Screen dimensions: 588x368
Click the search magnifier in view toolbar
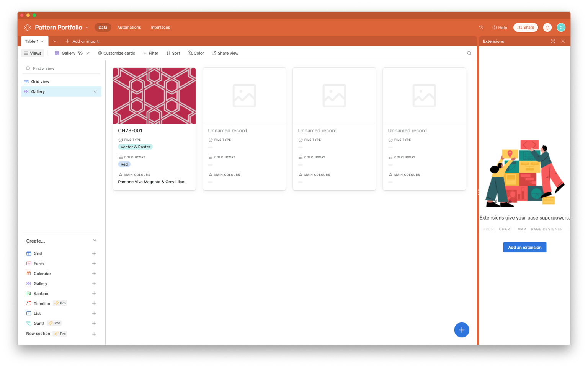pyautogui.click(x=469, y=53)
